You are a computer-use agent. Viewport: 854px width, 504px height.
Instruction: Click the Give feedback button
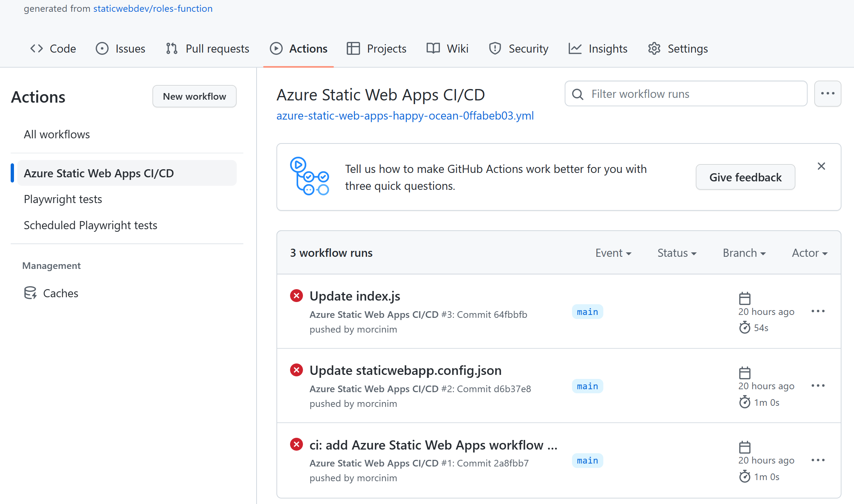(x=745, y=177)
